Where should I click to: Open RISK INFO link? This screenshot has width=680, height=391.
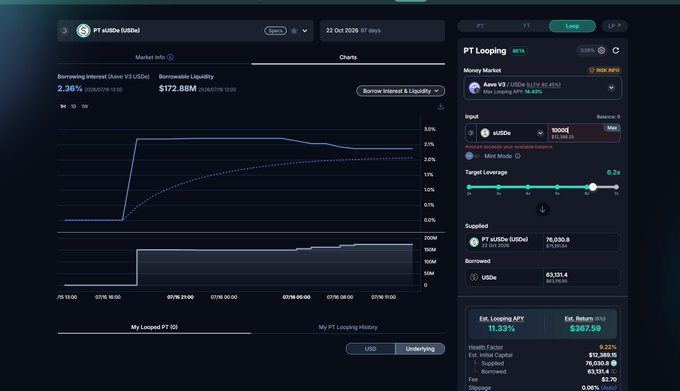tap(604, 70)
